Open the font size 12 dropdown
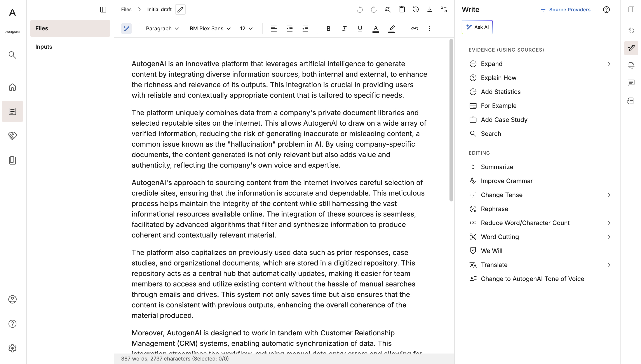The image size is (641, 364). click(x=246, y=28)
